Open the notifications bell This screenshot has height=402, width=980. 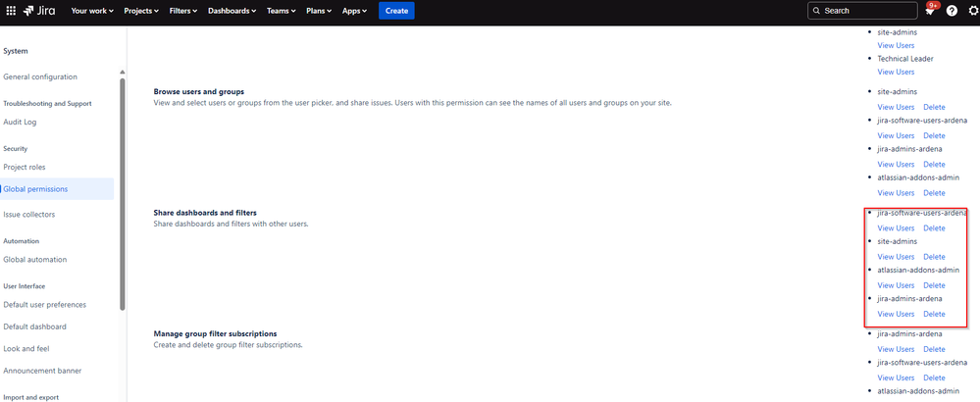[929, 11]
